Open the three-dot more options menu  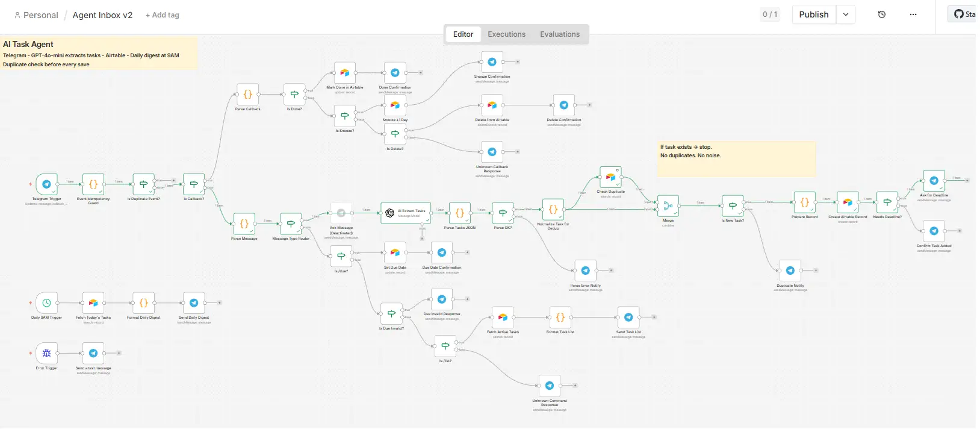coord(913,14)
